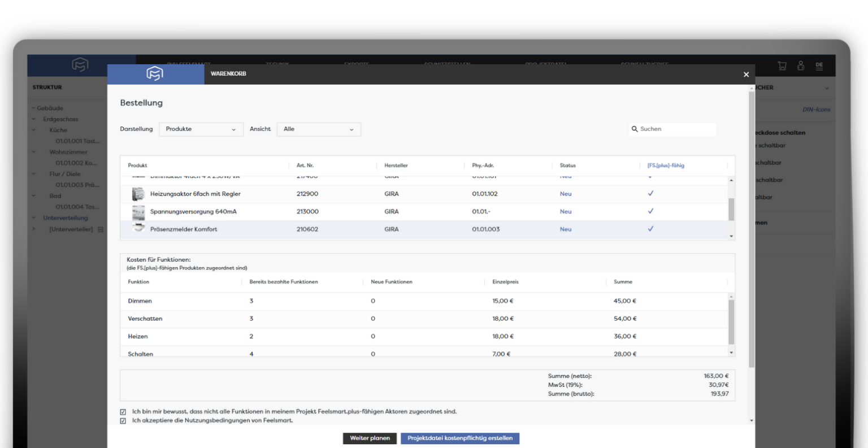Collapse the Wohnzimmer tree node
The image size is (868, 448).
[33, 152]
